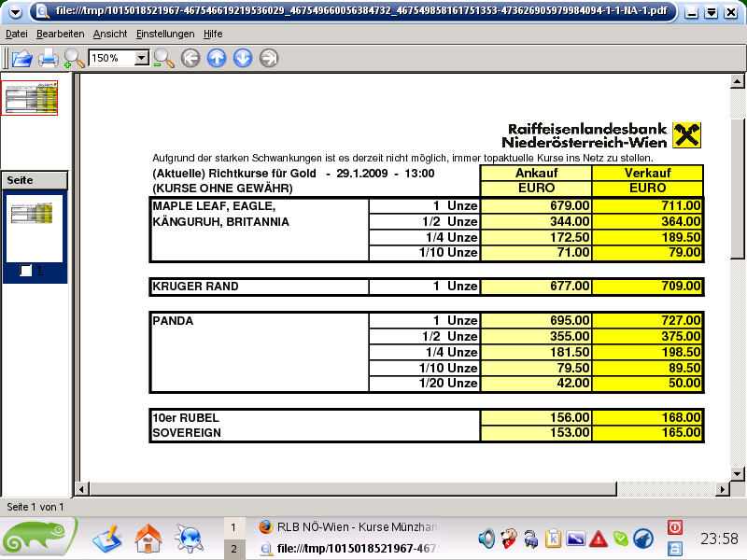Click the 1/20 Unze Panda row label
Image resolution: width=747 pixels, height=560 pixels.
point(448,384)
